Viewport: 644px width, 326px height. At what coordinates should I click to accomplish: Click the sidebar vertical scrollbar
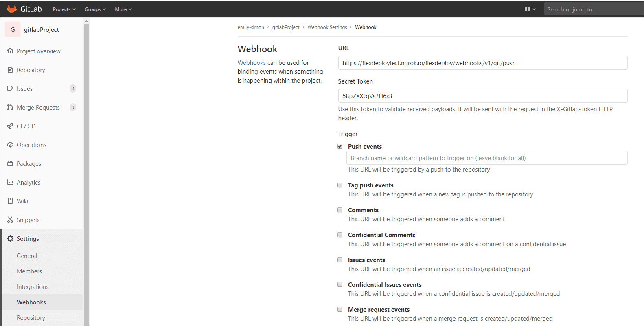[x=86, y=174]
